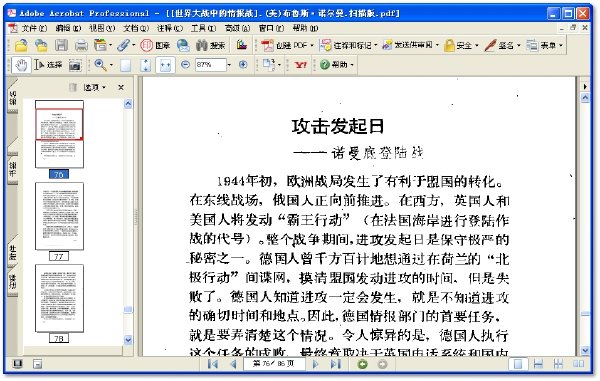Viewport: 600px width, 381px height.
Task: Switch to Fit Page view
Action: pos(145,65)
